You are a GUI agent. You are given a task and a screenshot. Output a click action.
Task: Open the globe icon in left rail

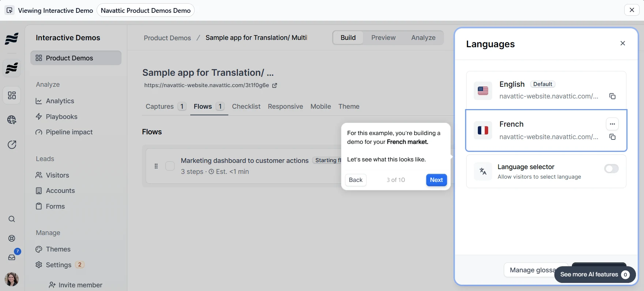click(x=12, y=120)
